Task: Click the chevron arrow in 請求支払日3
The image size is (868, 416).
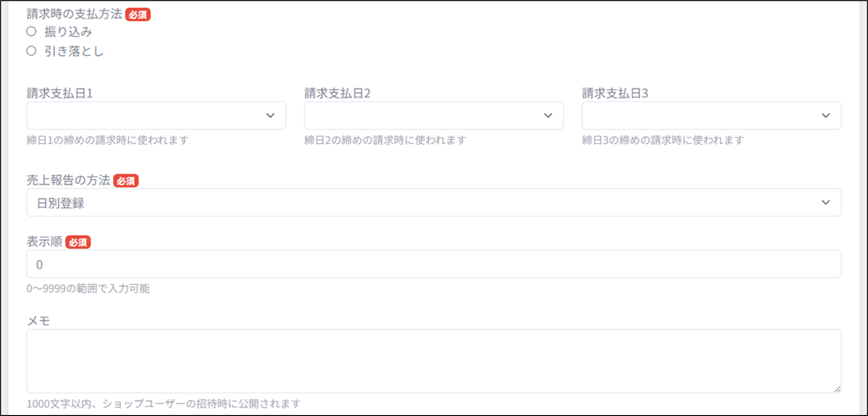Action: [825, 116]
